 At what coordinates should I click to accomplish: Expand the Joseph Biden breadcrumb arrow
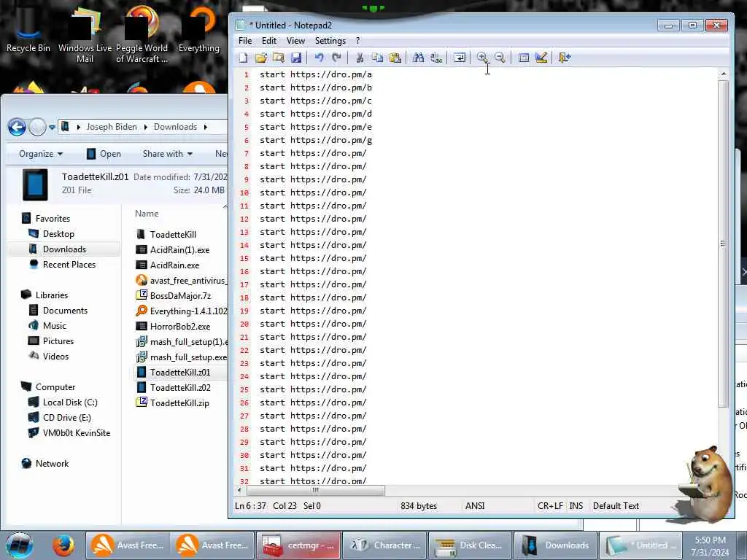click(x=145, y=127)
